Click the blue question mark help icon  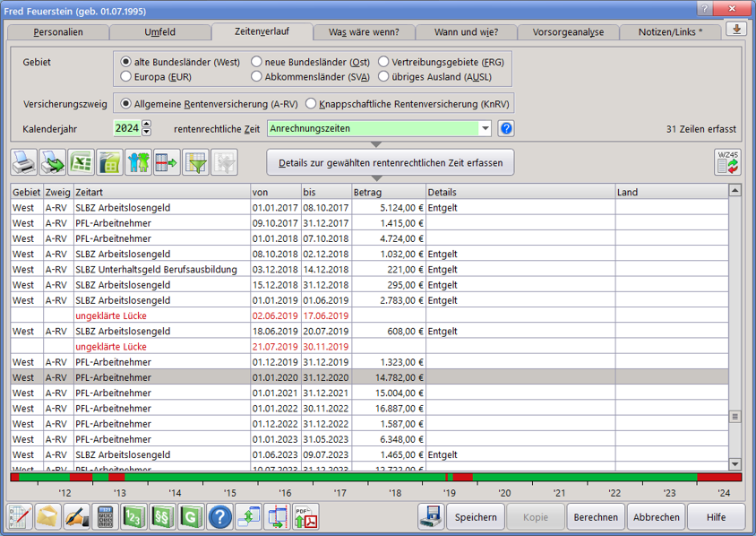click(x=219, y=517)
